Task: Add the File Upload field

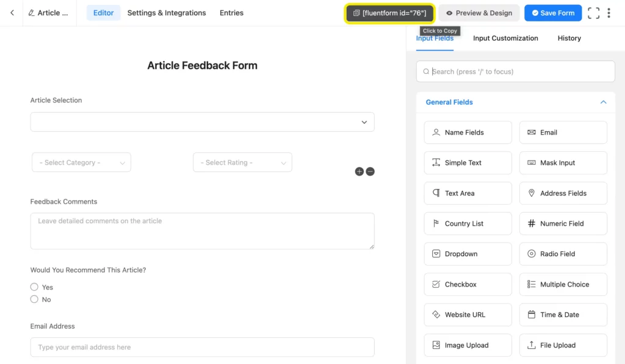Action: [563, 345]
